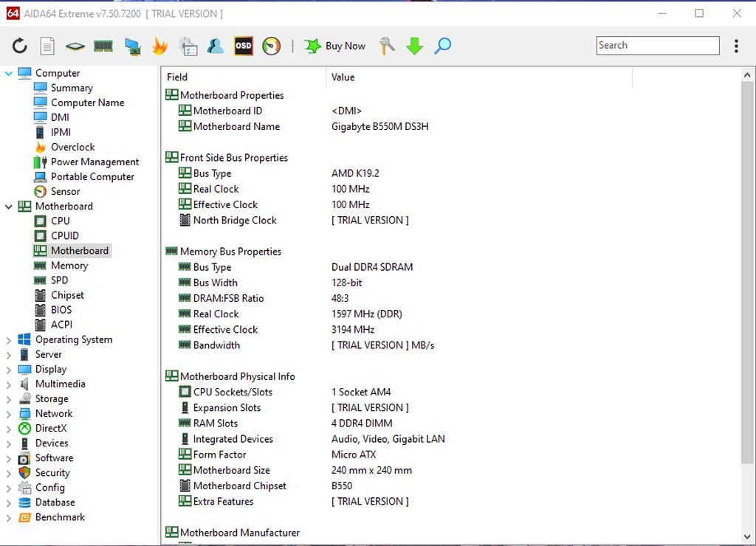Click the Value column header

pos(343,77)
